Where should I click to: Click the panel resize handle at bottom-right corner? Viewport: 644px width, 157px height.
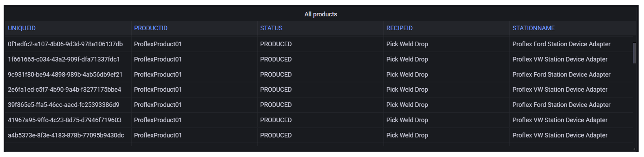(634, 149)
